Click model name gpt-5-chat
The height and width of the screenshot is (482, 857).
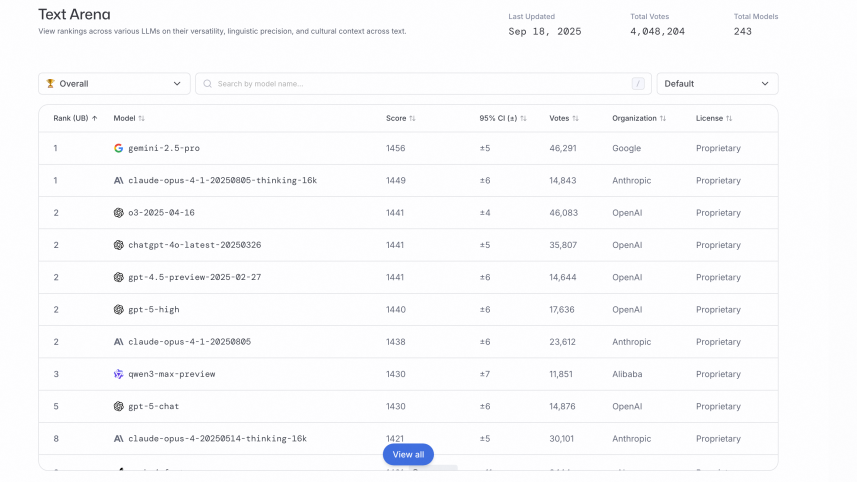[x=154, y=406]
